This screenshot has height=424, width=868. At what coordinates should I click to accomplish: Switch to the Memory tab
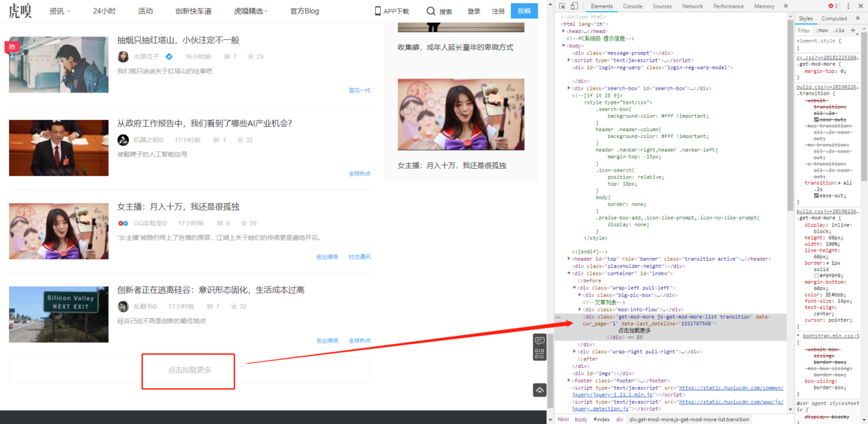tap(764, 6)
